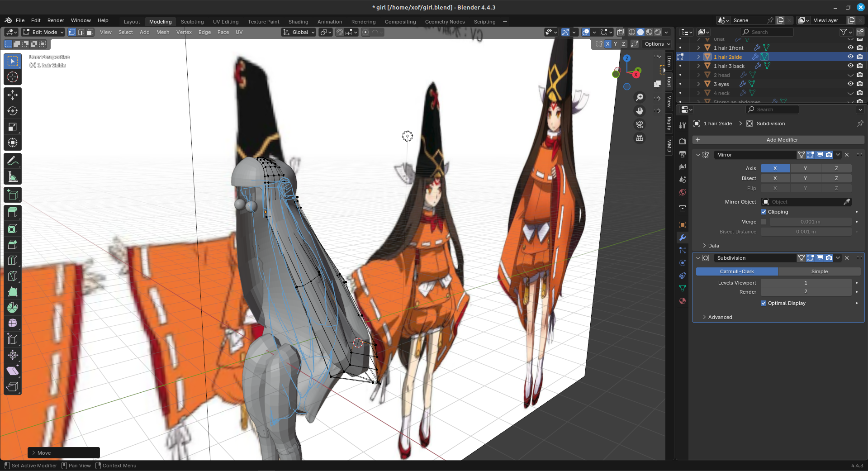Toggle the camera view icon

(x=640, y=124)
